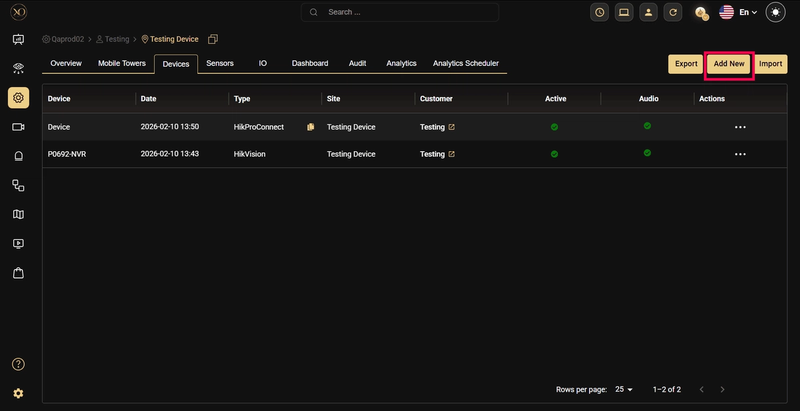The height and width of the screenshot is (411, 800).
Task: Open the map sidebar icon
Action: tap(18, 215)
